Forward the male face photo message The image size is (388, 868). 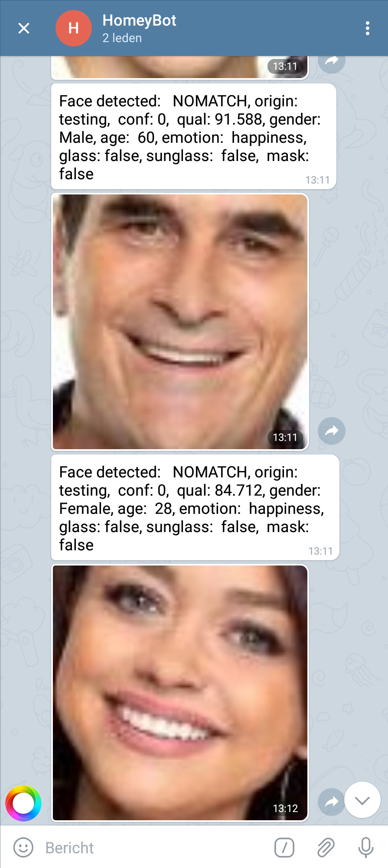pos(332,431)
